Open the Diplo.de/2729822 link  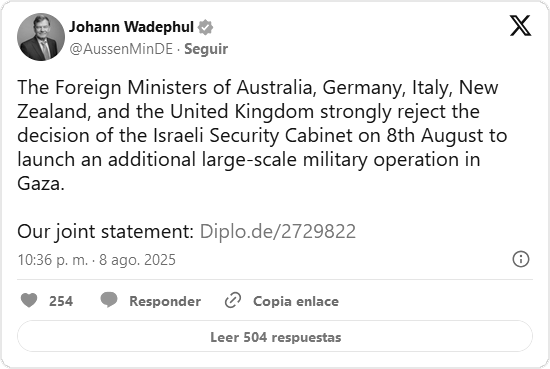pos(278,232)
